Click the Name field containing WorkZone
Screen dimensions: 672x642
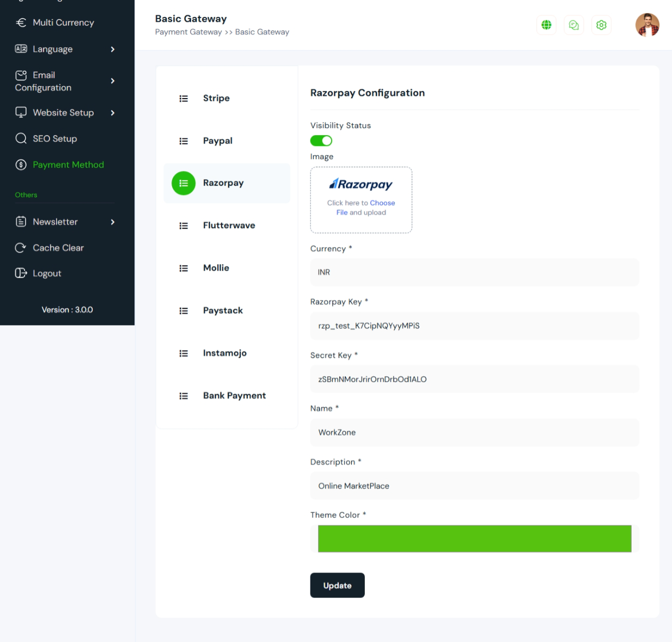click(x=474, y=432)
